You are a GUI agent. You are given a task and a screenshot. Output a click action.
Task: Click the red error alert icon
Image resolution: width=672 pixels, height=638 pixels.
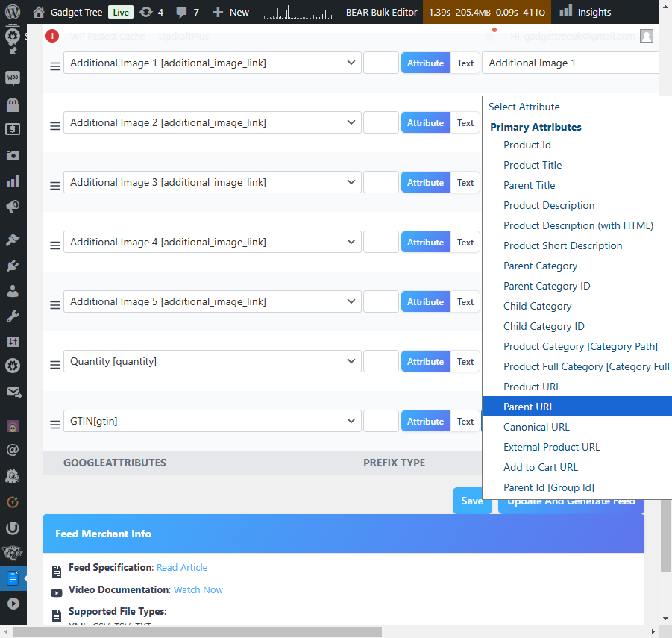(x=52, y=36)
